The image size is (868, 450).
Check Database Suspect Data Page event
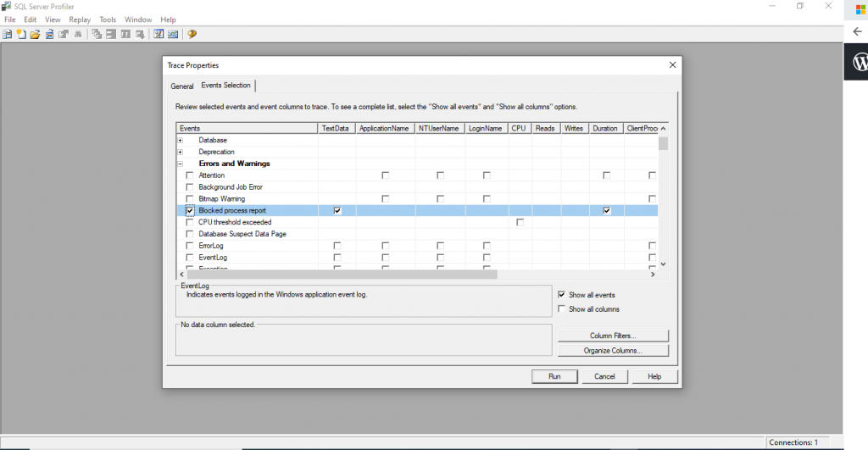[190, 234]
